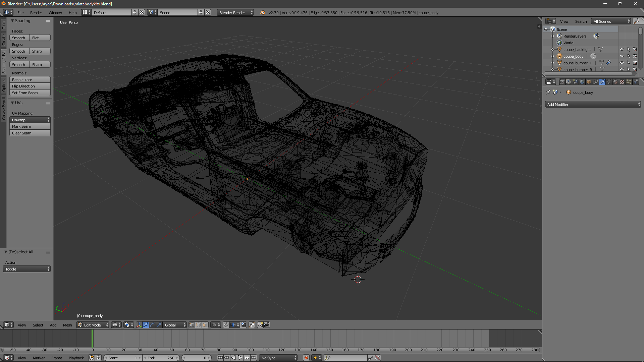Open the Toggle action dropdown
This screenshot has height=362, width=644.
(x=26, y=269)
